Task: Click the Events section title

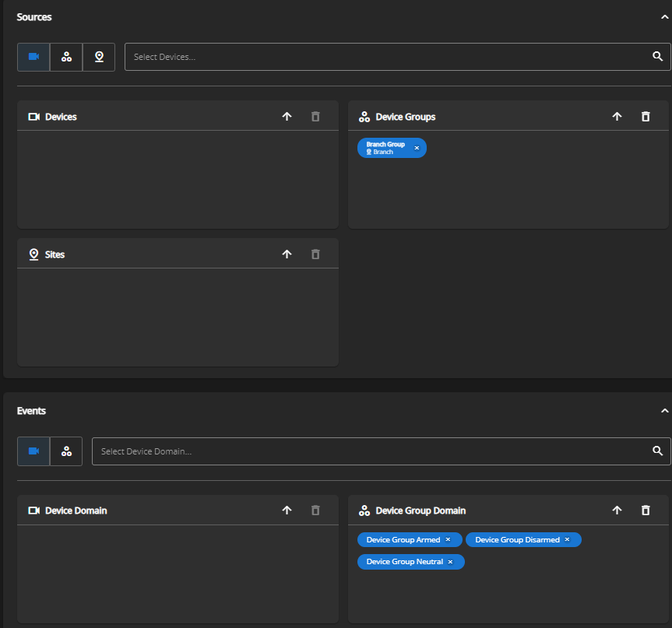Action: click(x=31, y=411)
